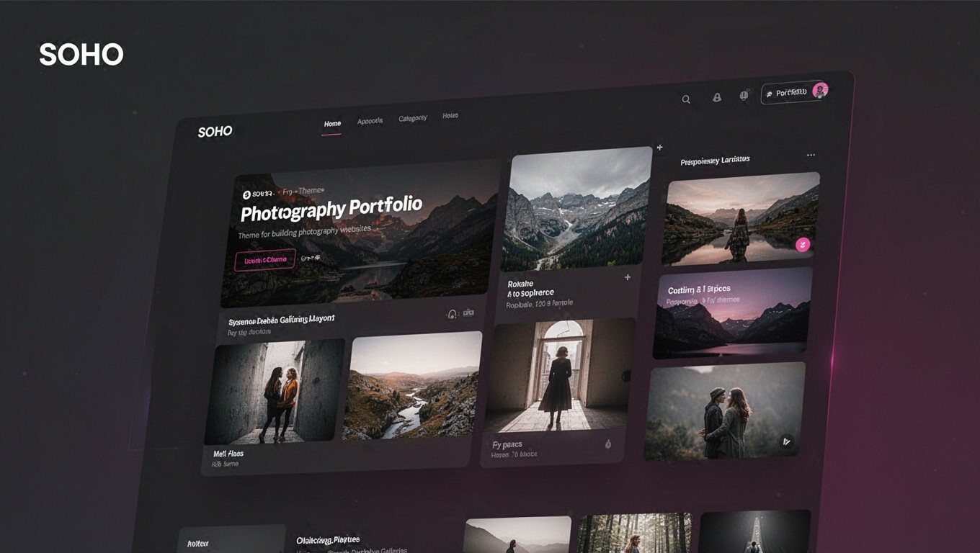Click the plus icon above right sidebar
The width and height of the screenshot is (980, 553).
coord(659,148)
